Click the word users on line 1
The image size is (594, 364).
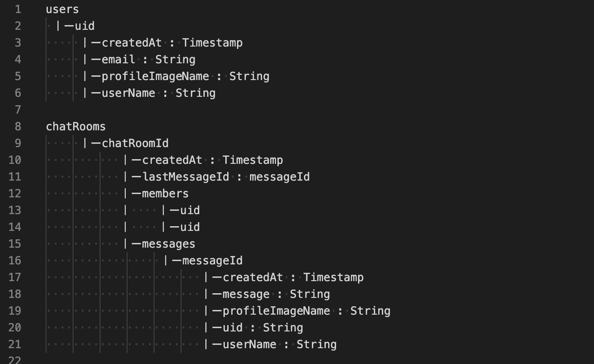coord(62,9)
